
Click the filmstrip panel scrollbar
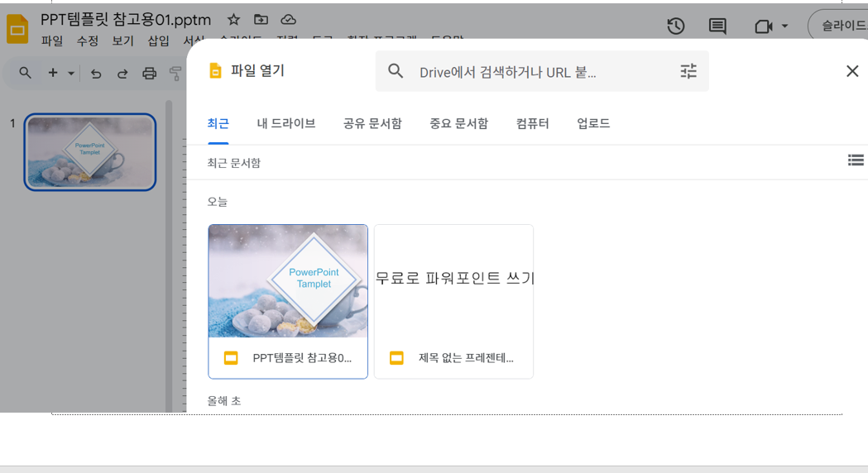[x=169, y=256]
